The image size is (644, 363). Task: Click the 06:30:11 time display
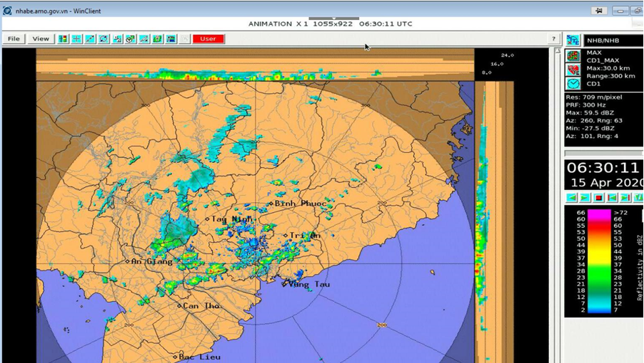click(x=603, y=168)
